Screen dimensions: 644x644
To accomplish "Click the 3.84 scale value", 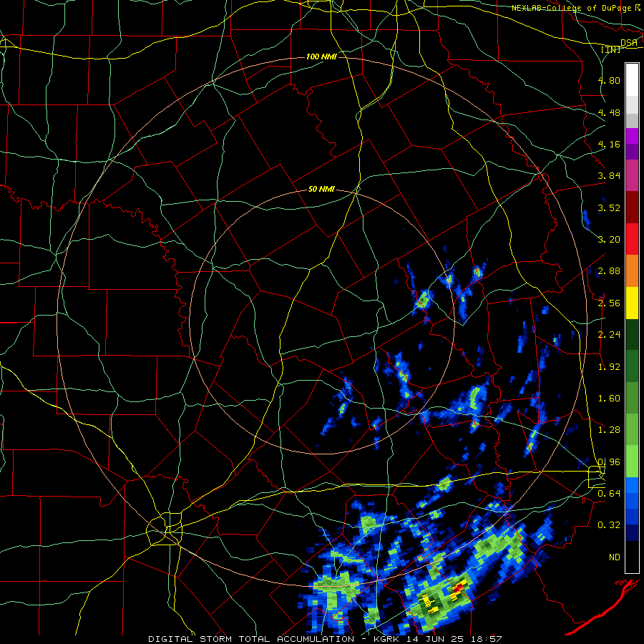I will [609, 176].
